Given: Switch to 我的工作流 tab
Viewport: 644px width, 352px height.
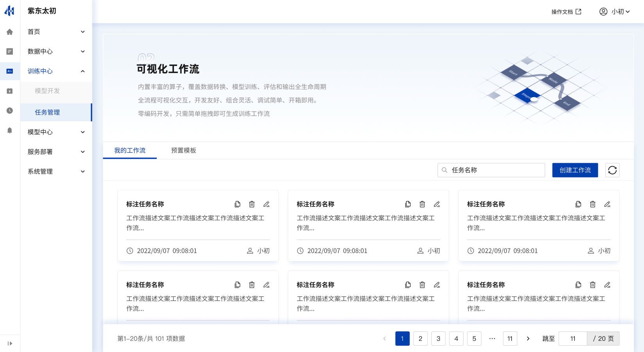Looking at the screenshot, I should [130, 150].
